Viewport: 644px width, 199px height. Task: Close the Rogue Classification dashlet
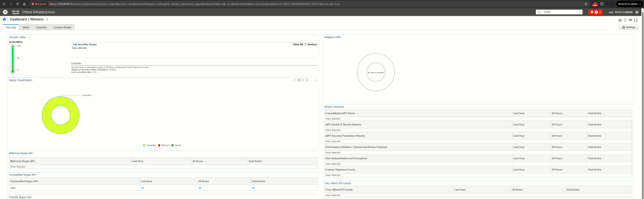315,80
